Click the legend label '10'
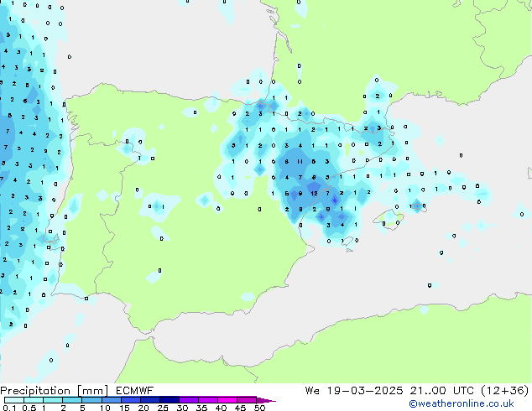The width and height of the screenshot is (532, 411). [105, 408]
